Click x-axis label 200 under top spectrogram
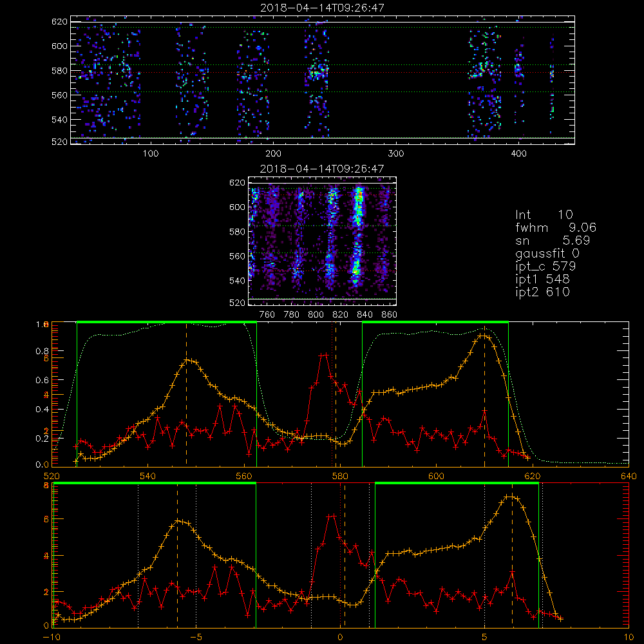Image resolution: width=644 pixels, height=644 pixels. click(273, 154)
